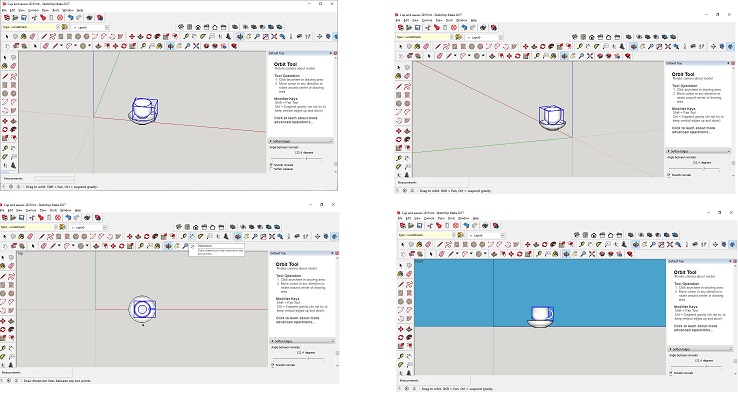The height and width of the screenshot is (396, 738).
Task: Click the Orbit tool in top-left window toolbar
Action: tap(240, 37)
